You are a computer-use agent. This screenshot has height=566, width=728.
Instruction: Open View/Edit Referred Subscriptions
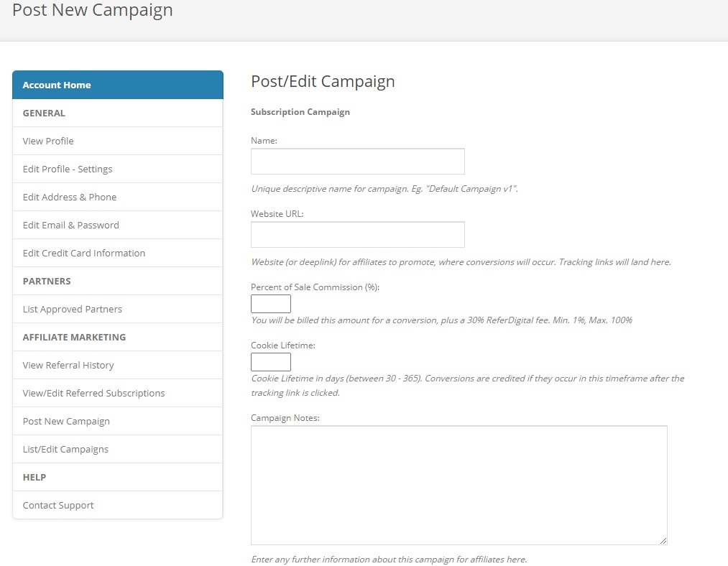tap(117, 393)
